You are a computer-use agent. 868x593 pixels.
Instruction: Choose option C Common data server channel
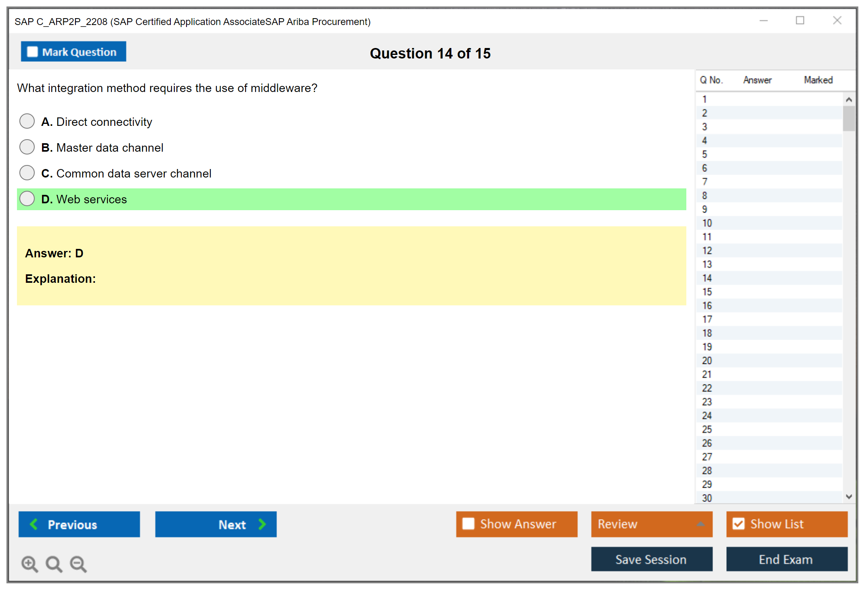click(27, 173)
